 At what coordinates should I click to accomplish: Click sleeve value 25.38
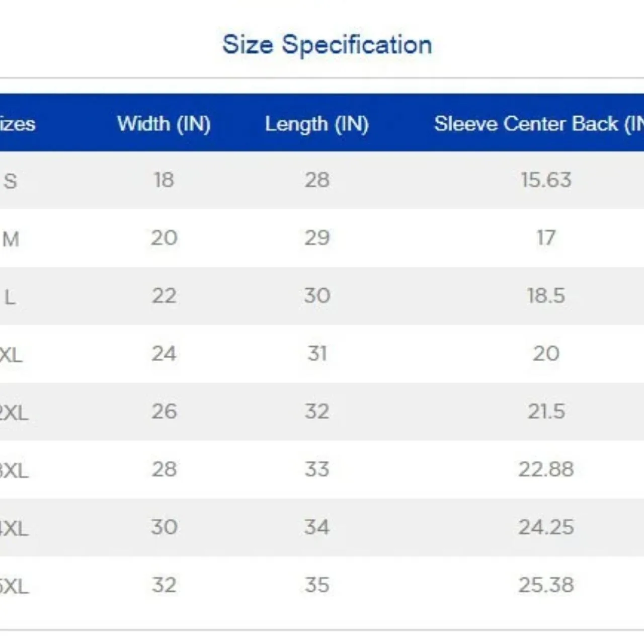(x=546, y=585)
